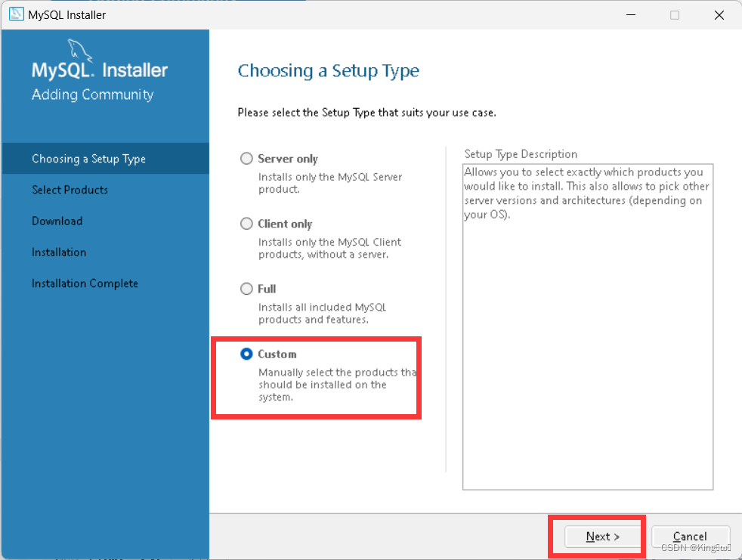The image size is (742, 560).
Task: Click the disabled maximize window button
Action: coord(675,14)
